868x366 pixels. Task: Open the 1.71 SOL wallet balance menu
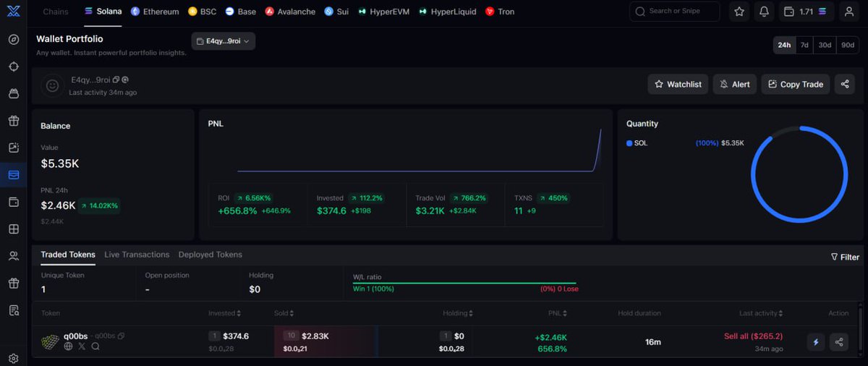pyautogui.click(x=807, y=12)
